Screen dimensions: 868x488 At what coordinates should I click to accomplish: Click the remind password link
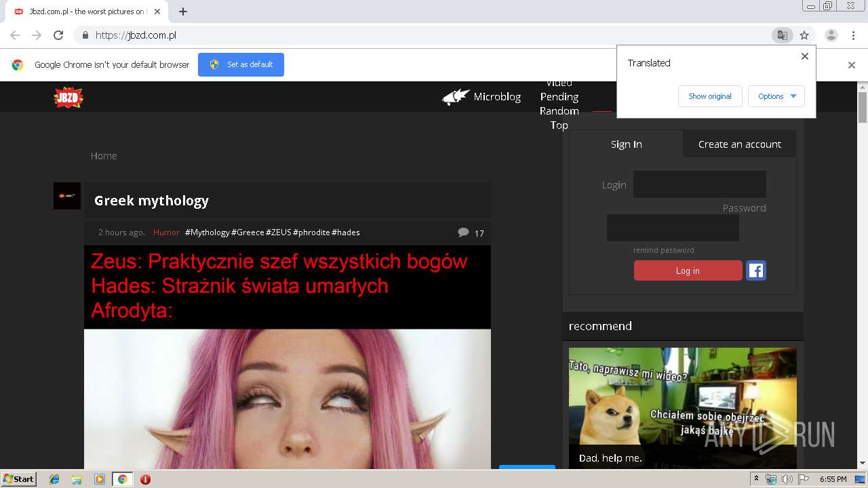pos(663,250)
